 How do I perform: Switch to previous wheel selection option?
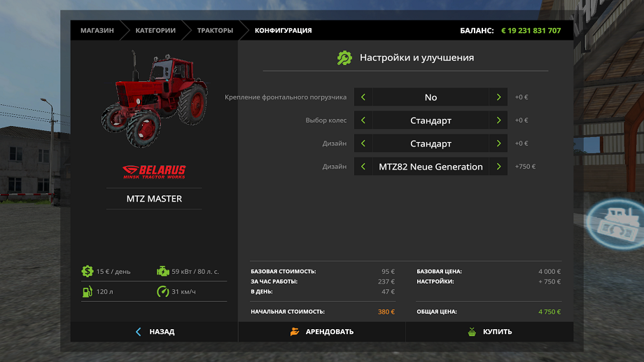pos(363,120)
